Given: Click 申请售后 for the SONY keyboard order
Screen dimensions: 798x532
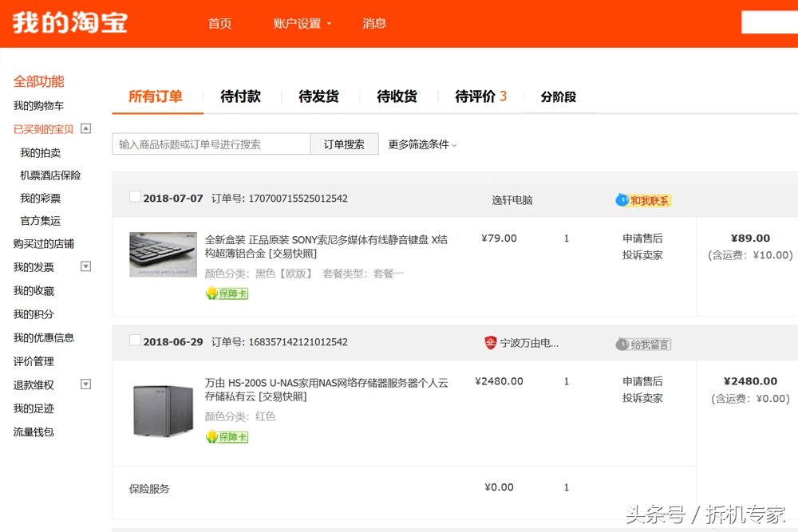Looking at the screenshot, I should 642,238.
